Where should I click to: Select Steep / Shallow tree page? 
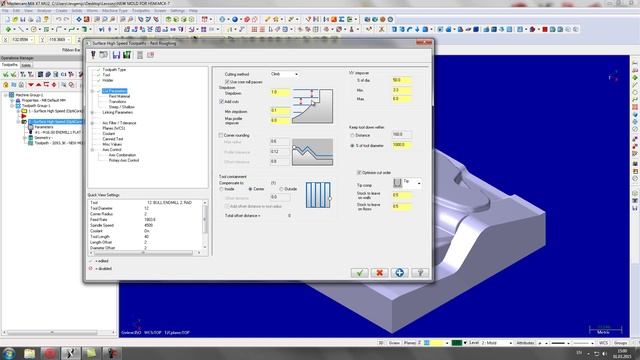(122, 107)
